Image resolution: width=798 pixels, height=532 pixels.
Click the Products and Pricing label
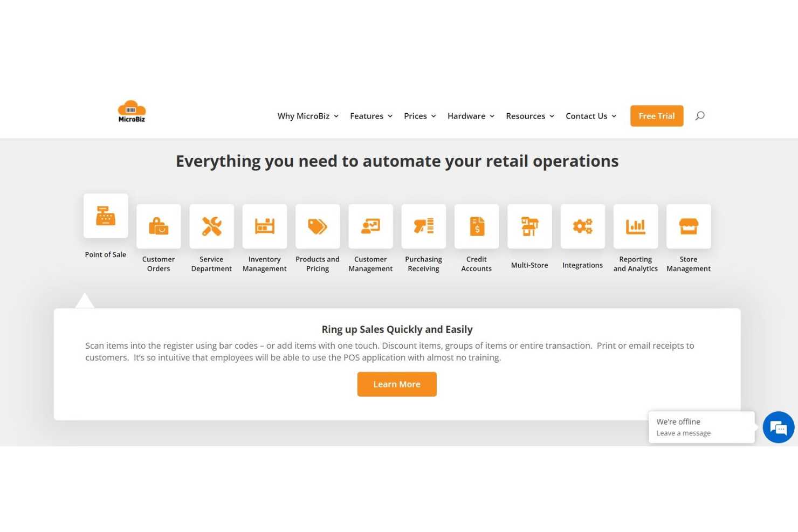tap(318, 264)
